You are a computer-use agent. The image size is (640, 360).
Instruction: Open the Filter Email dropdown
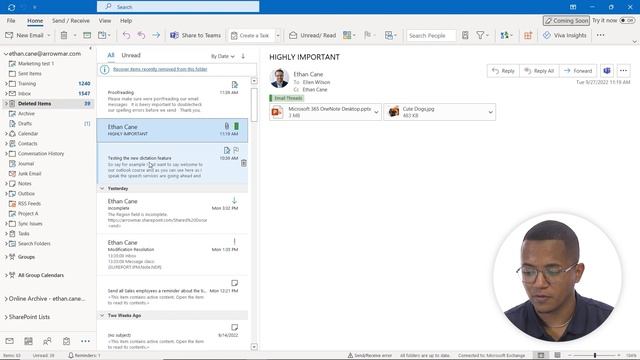pos(482,36)
